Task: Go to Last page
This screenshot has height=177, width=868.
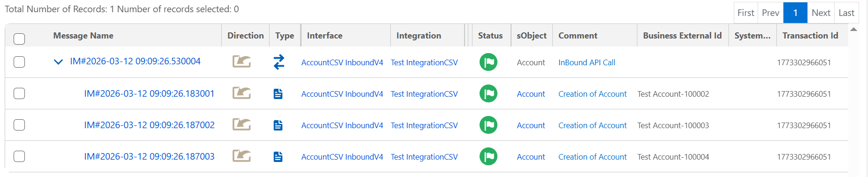Action: click(846, 13)
